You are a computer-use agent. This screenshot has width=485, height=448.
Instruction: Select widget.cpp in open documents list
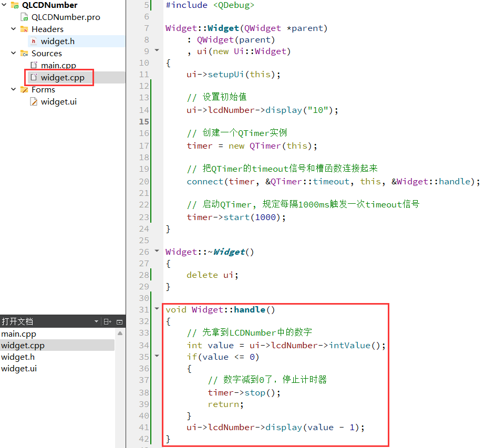57,346
